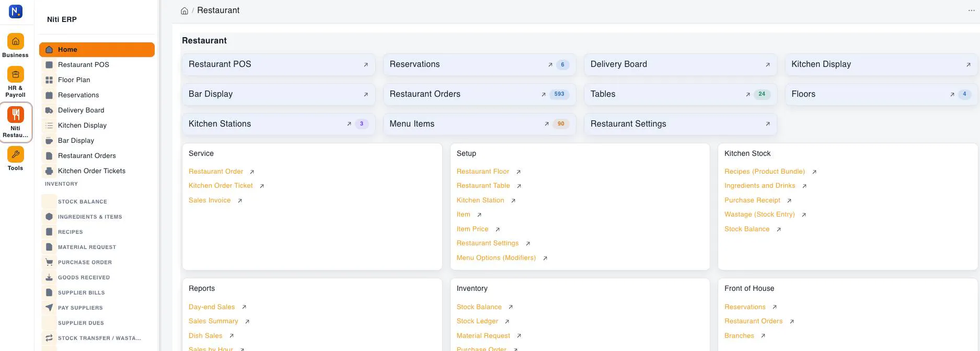
Task: Click the Niti logo icon
Action: (16, 11)
